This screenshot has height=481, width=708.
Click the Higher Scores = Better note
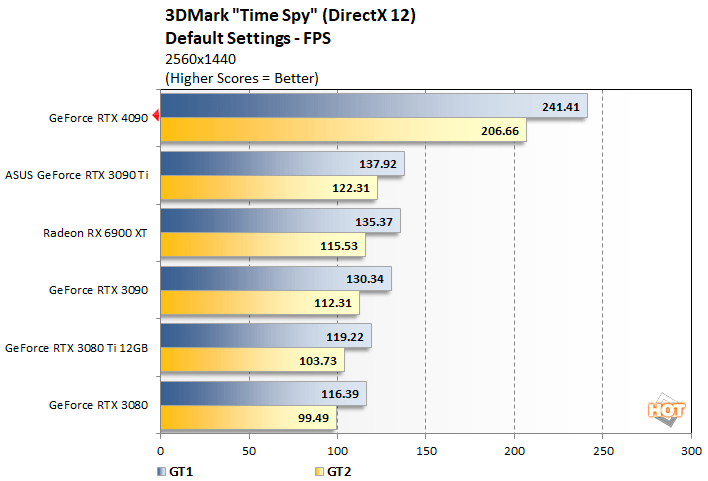pyautogui.click(x=242, y=78)
